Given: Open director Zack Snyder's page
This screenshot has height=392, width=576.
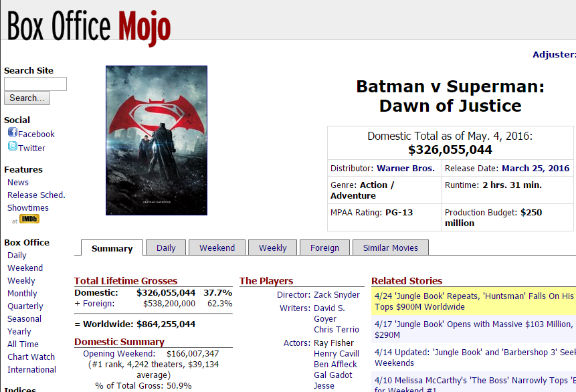Looking at the screenshot, I should [337, 294].
